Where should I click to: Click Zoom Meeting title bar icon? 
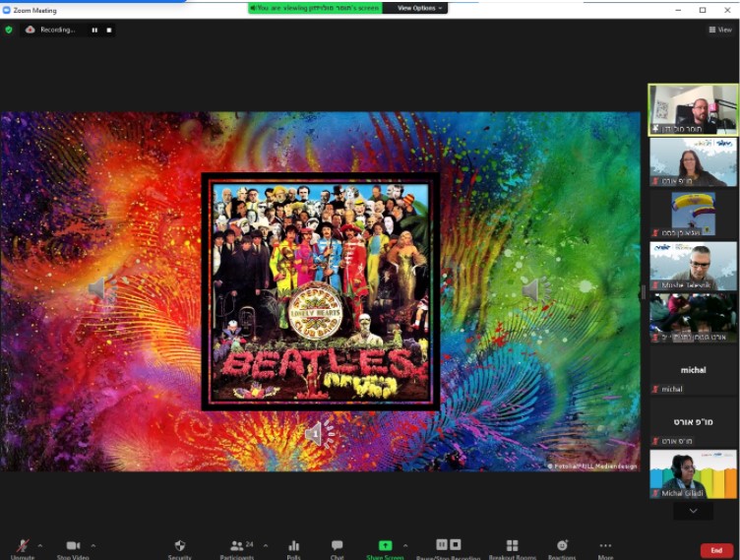[6, 10]
